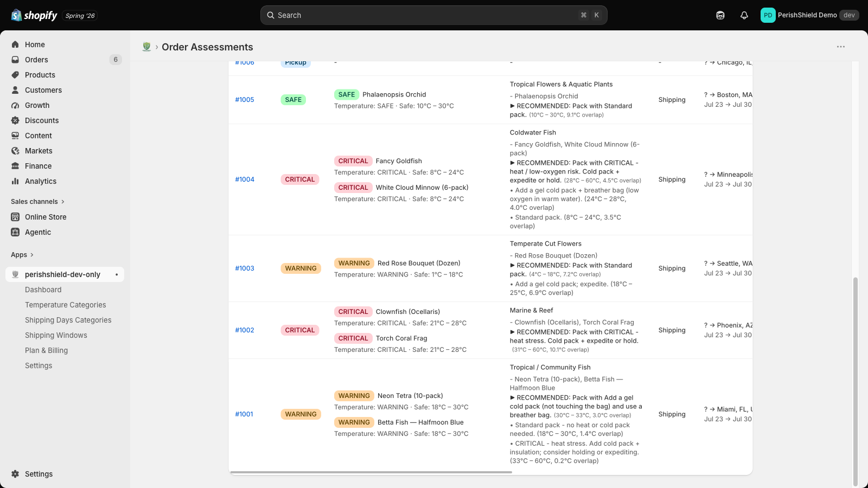Click the perishshield app shield icon
Screen dimensions: 868x488
[x=15, y=274]
